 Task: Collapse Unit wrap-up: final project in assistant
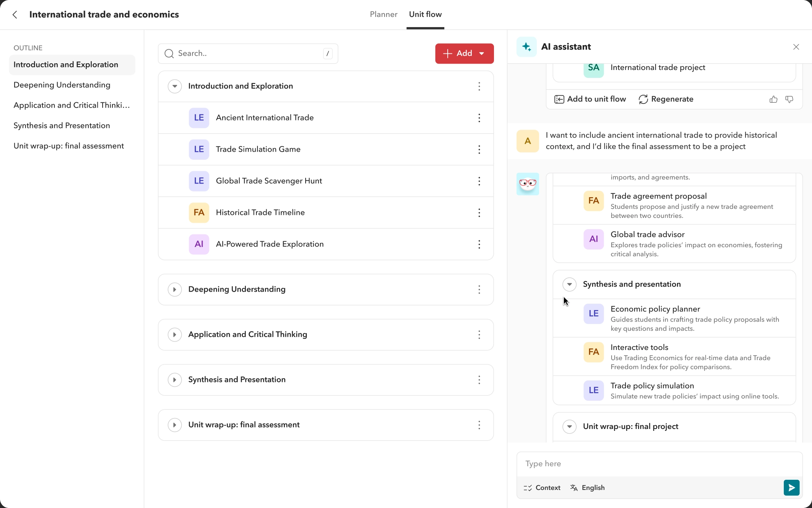pyautogui.click(x=569, y=426)
